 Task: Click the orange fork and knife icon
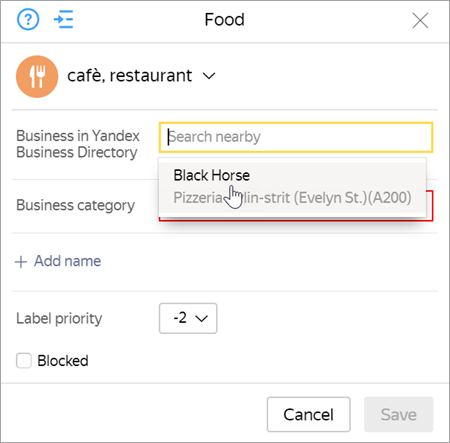coord(37,76)
